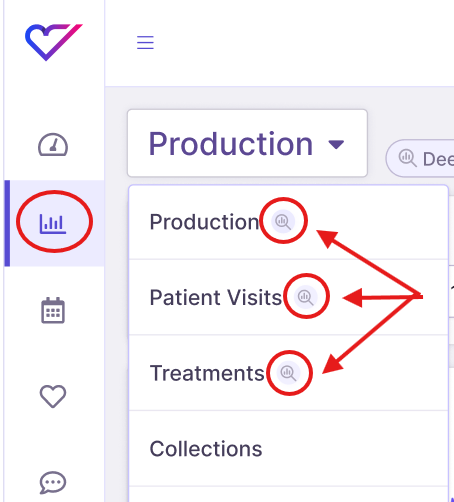The width and height of the screenshot is (454, 502).
Task: Click the deep dive icon beside Production
Action: (x=283, y=221)
